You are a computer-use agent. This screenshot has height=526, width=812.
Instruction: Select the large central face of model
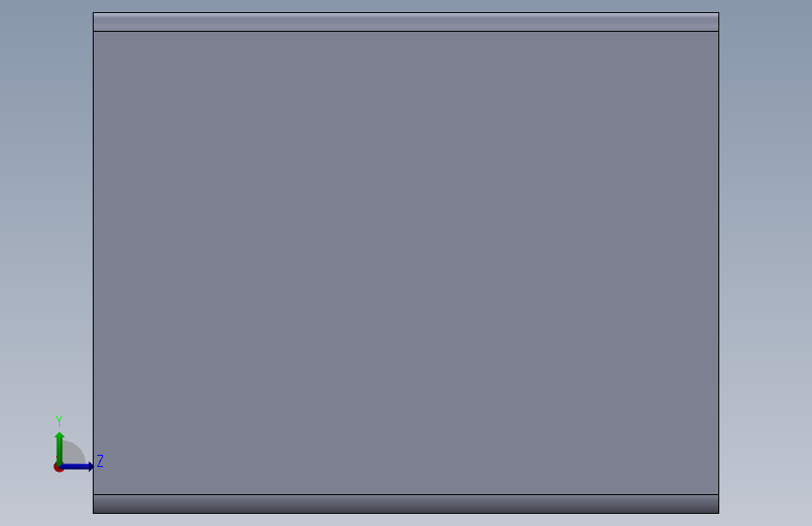pyautogui.click(x=406, y=263)
